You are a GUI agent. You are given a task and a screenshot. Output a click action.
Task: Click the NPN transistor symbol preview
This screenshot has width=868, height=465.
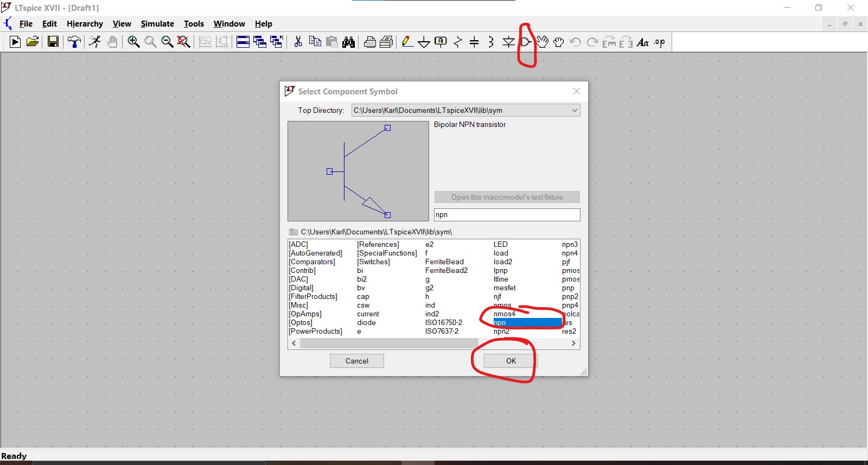coord(358,171)
